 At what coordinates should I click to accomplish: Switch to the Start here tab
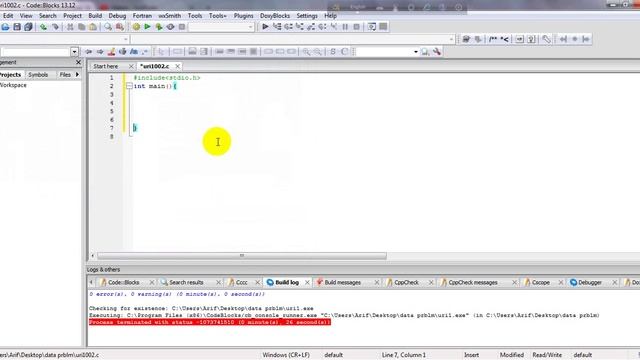[x=105, y=66]
